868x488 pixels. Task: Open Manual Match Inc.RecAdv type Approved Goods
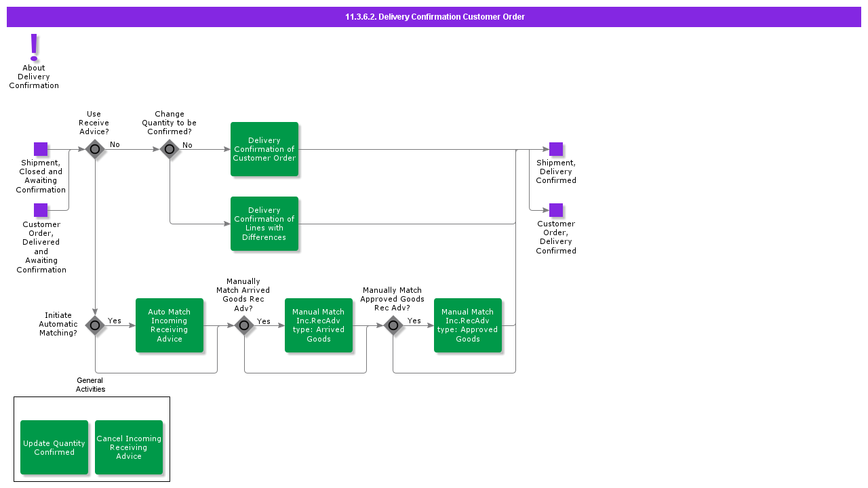click(468, 325)
